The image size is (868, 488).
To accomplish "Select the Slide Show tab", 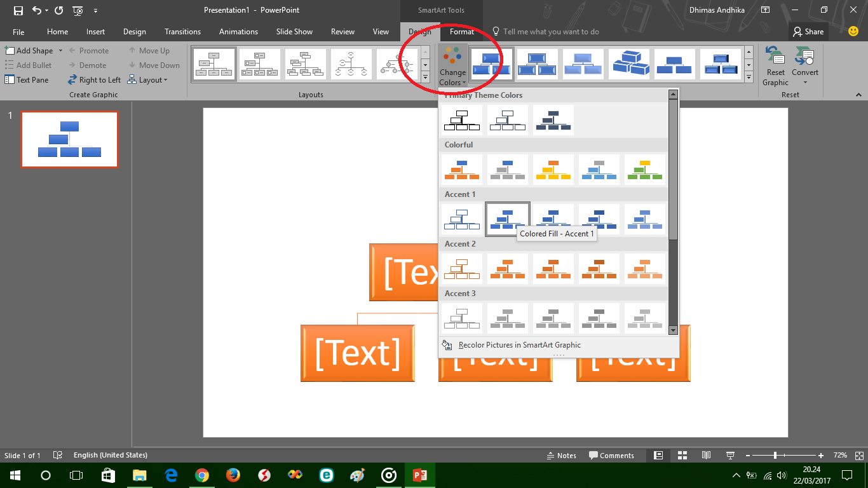I will tap(294, 32).
